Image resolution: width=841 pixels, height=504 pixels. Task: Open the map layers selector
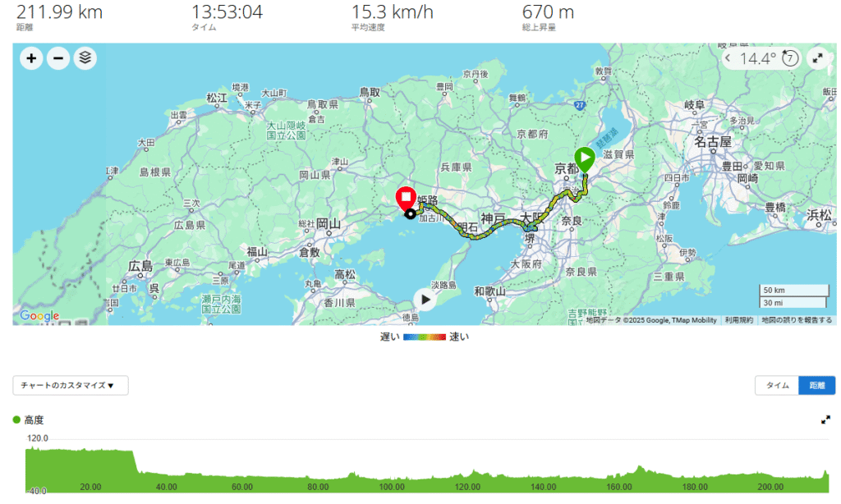85,58
